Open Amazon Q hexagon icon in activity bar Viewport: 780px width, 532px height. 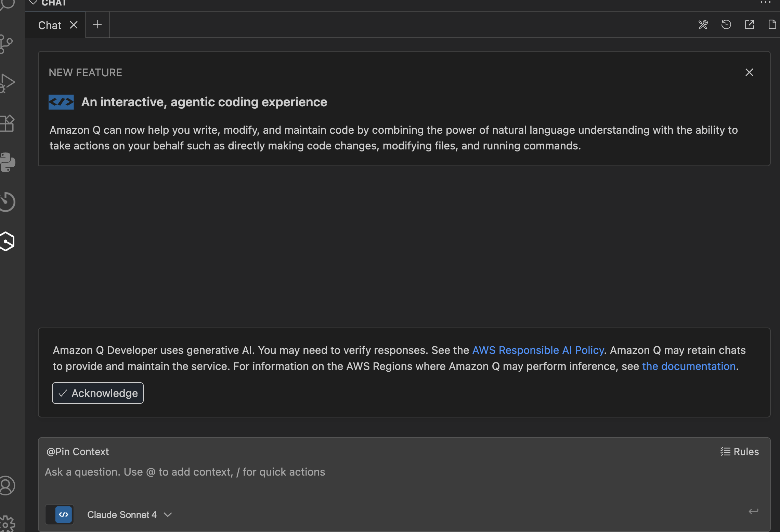tap(7, 241)
